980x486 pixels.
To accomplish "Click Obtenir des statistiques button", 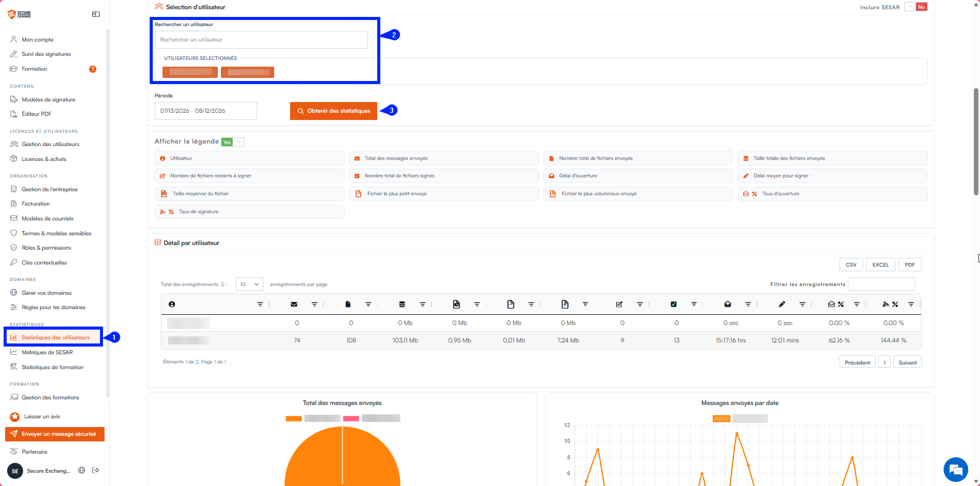I will [334, 111].
